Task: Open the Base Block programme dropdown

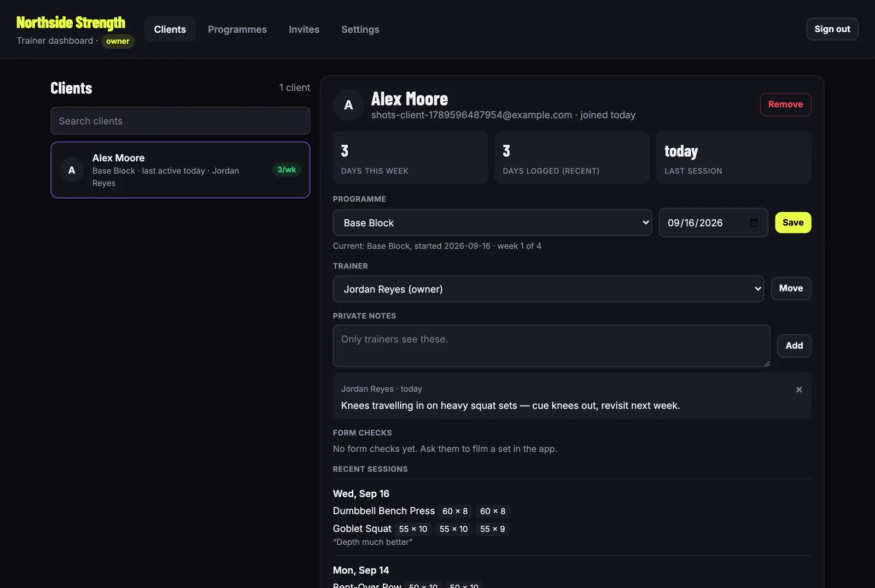Action: pos(492,223)
